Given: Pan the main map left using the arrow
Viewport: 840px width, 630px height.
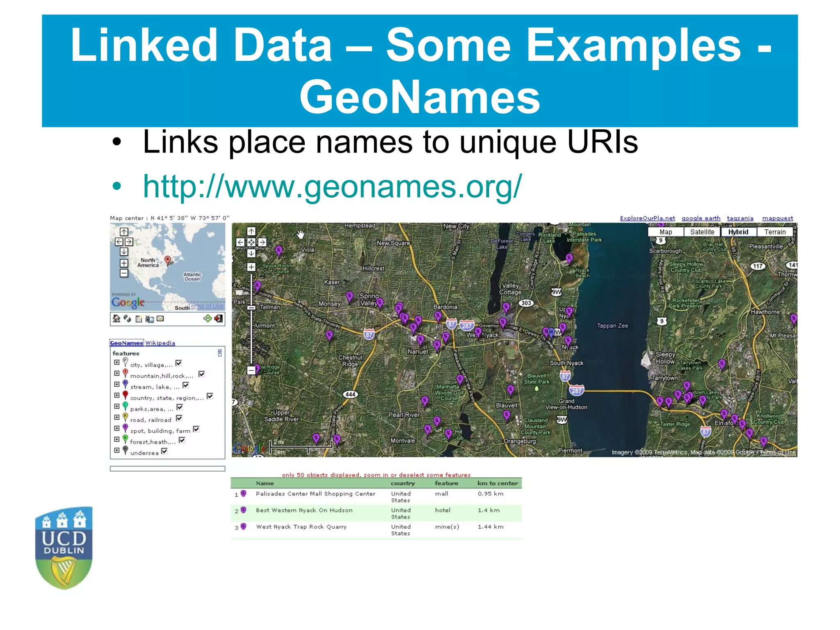Looking at the screenshot, I should pyautogui.click(x=240, y=242).
